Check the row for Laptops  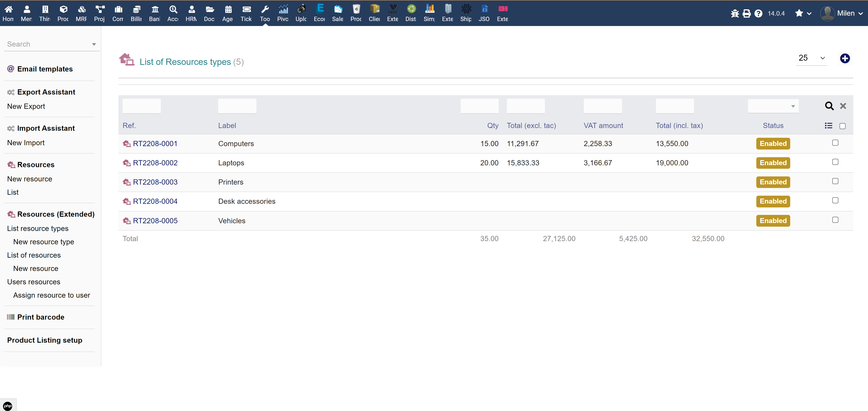click(835, 162)
